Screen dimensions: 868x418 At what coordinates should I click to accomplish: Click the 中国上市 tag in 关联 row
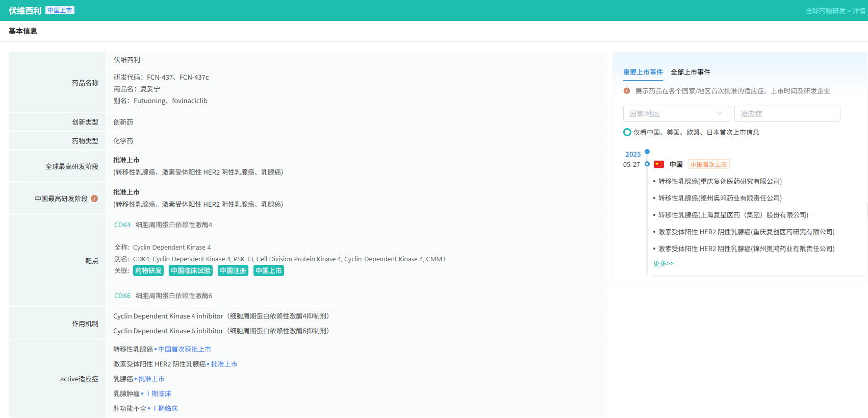(268, 271)
